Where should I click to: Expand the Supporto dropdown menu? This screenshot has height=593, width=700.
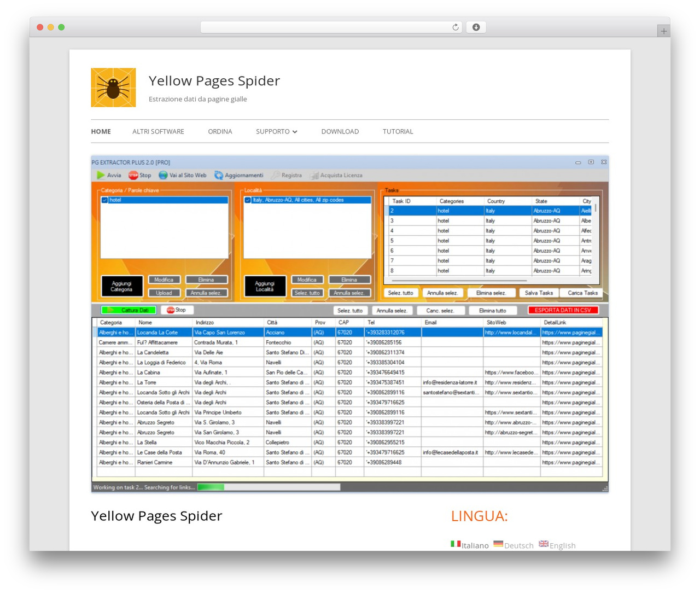click(277, 131)
